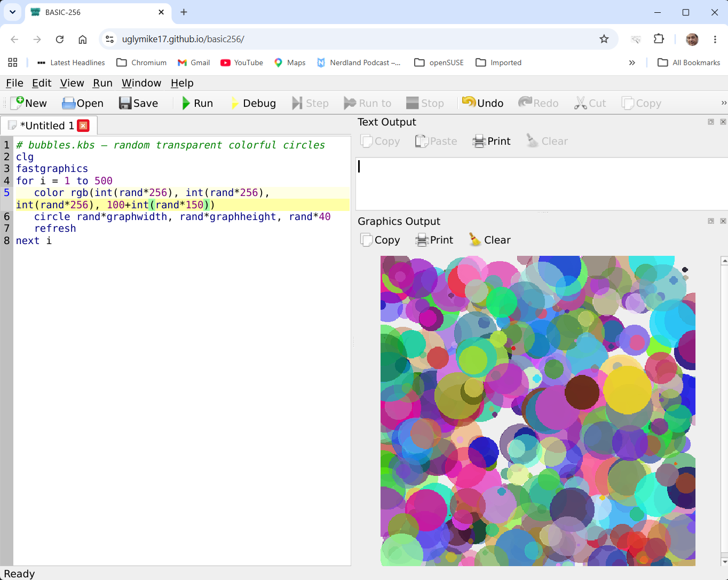This screenshot has width=728, height=580.
Task: Click the graphics scrollbar up arrow
Action: tap(724, 261)
